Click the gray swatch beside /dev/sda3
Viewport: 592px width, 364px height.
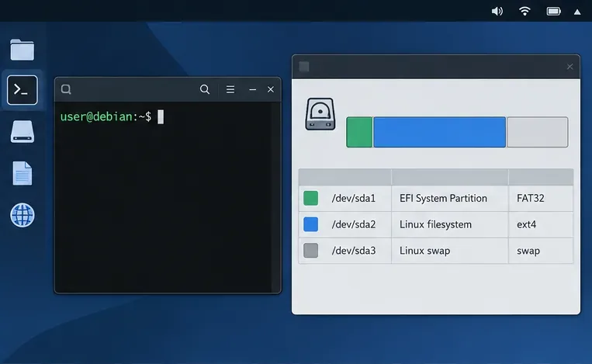click(310, 251)
